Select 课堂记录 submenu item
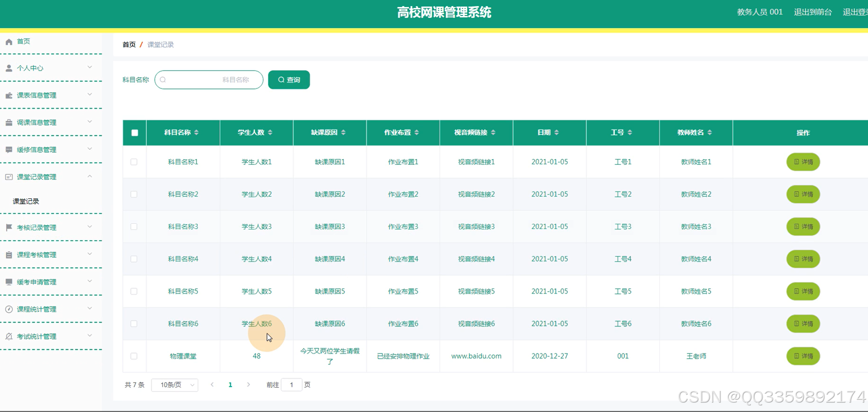868x412 pixels. click(x=26, y=201)
